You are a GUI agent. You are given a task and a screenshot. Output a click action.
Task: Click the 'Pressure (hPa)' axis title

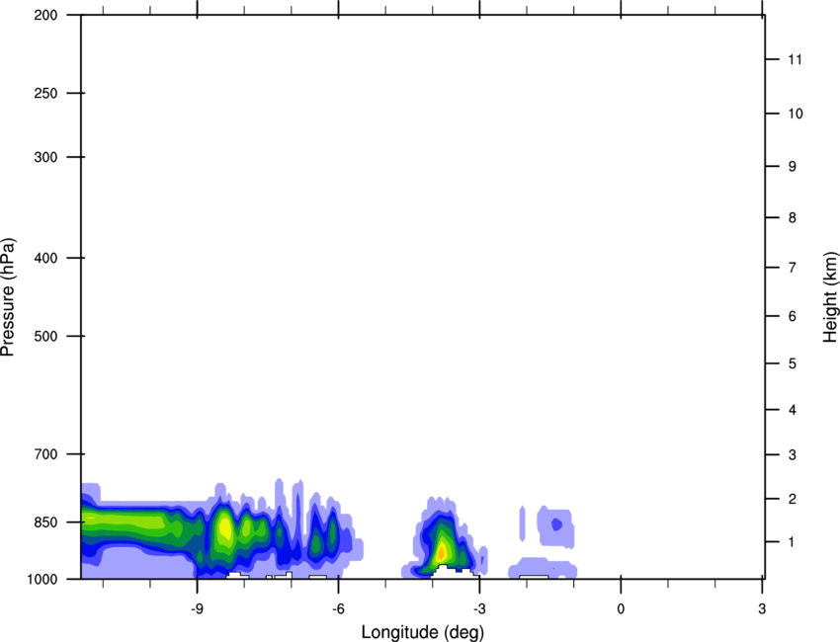click(x=8, y=297)
